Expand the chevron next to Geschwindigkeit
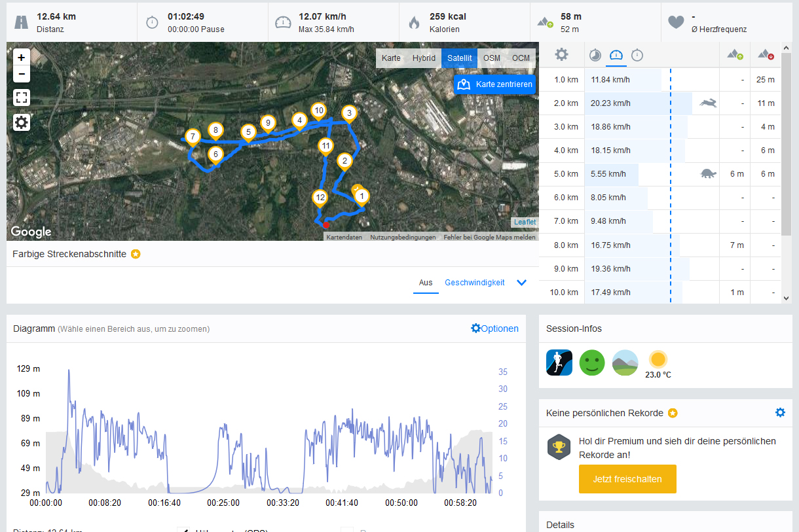Screen dimensions: 799x532 [x=522, y=283]
